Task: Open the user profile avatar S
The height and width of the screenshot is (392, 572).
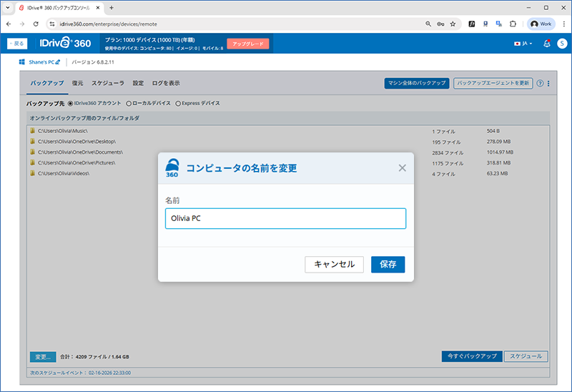Action: [562, 44]
